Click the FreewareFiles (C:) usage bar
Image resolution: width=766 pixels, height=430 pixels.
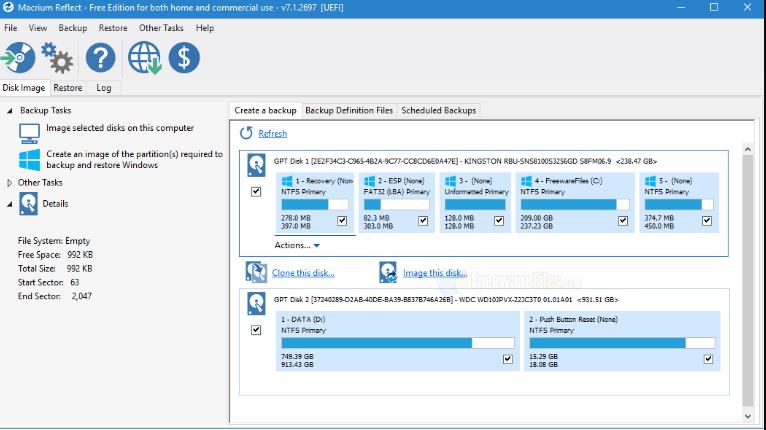[574, 205]
